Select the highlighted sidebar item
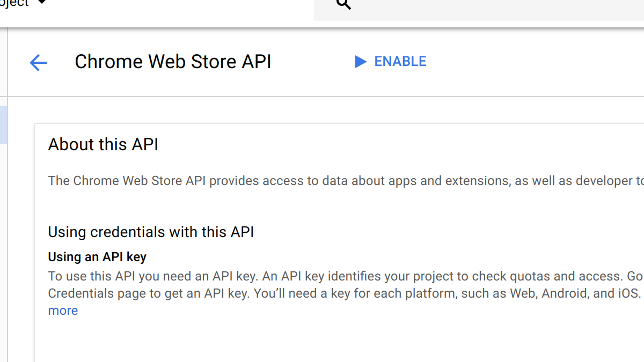This screenshot has width=644, height=362. coord(3,124)
